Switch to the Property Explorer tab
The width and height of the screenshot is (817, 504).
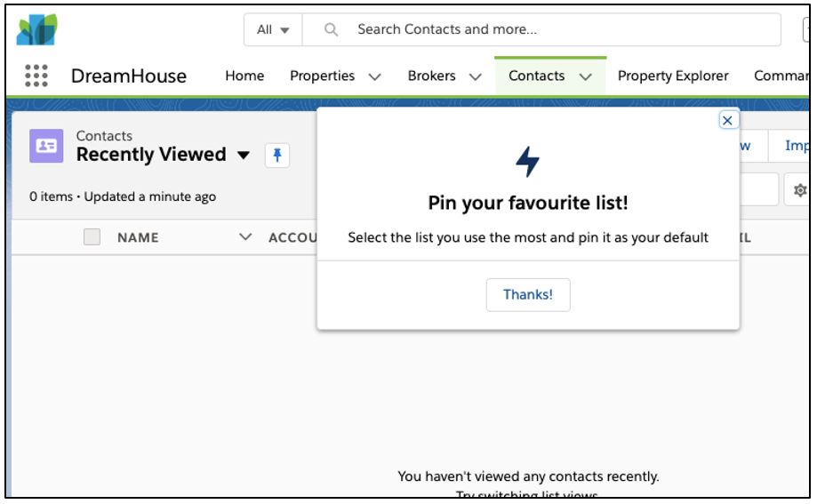tap(673, 76)
